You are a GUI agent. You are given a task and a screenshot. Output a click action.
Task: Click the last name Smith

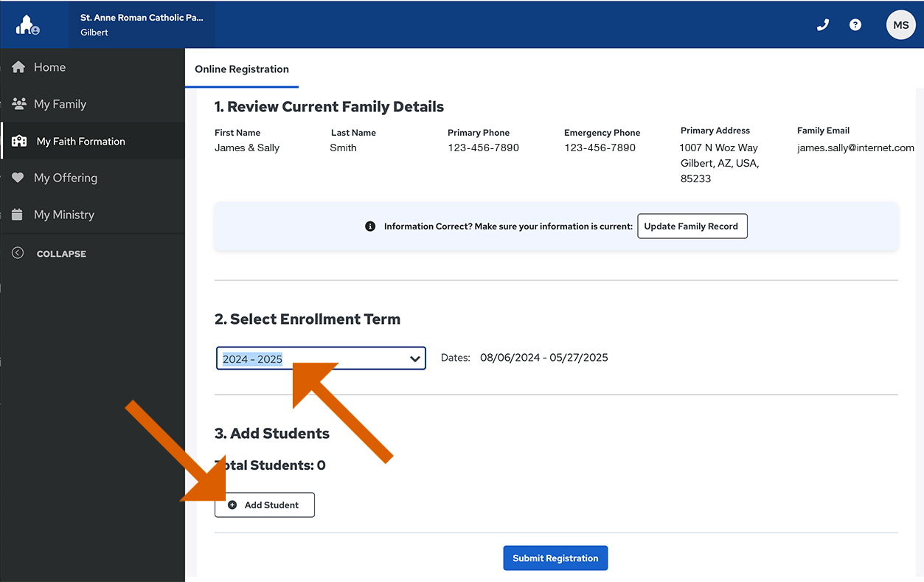[343, 148]
